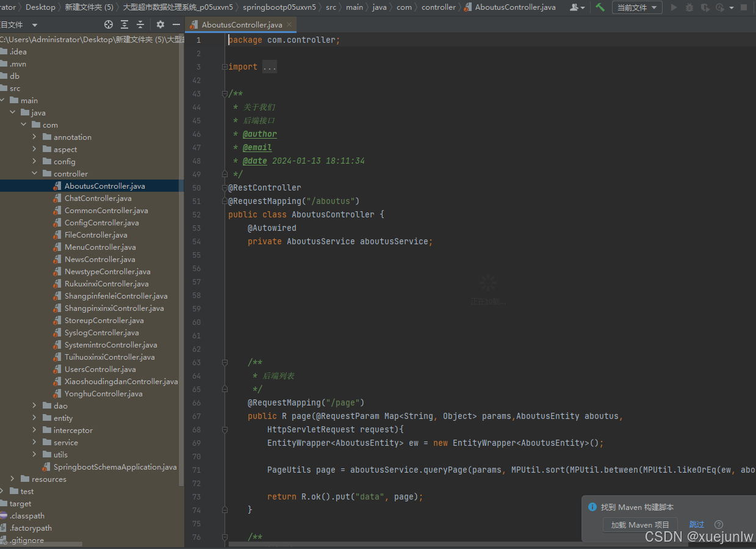Click the Expand All icon in project panel
Viewport: 756px width, 549px height.
point(124,24)
